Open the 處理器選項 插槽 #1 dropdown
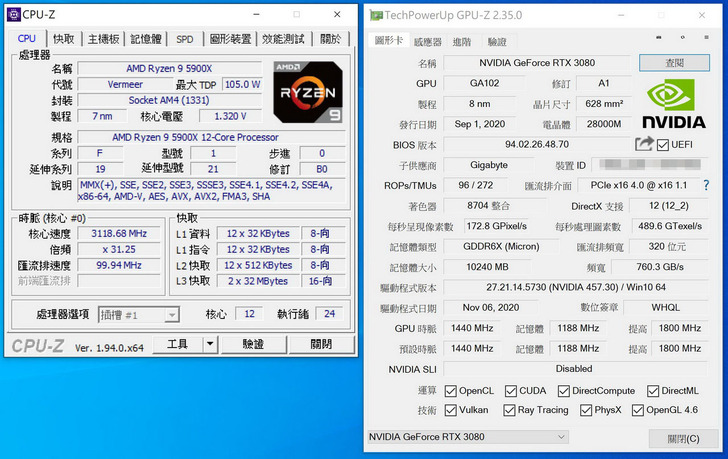The height and width of the screenshot is (459, 728). coord(138,314)
